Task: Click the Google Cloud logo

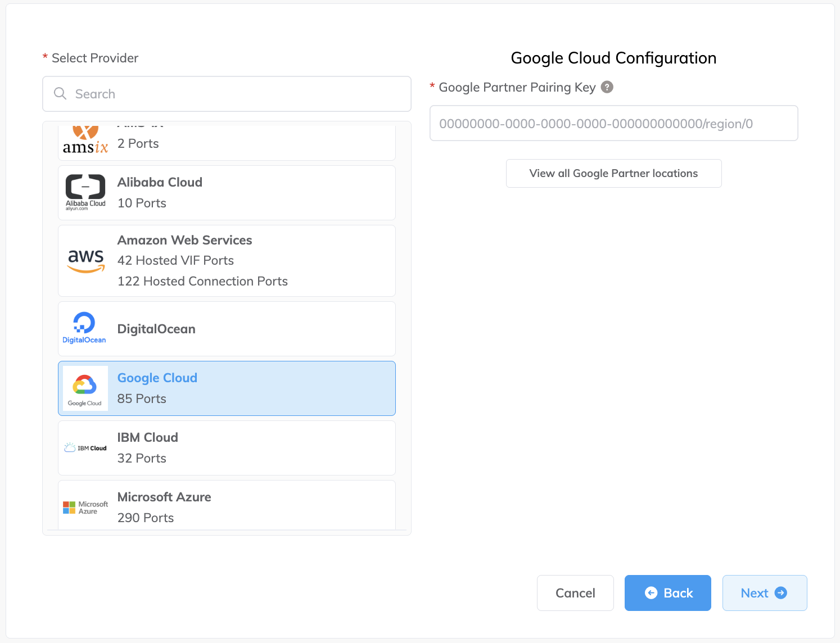Action: point(85,388)
